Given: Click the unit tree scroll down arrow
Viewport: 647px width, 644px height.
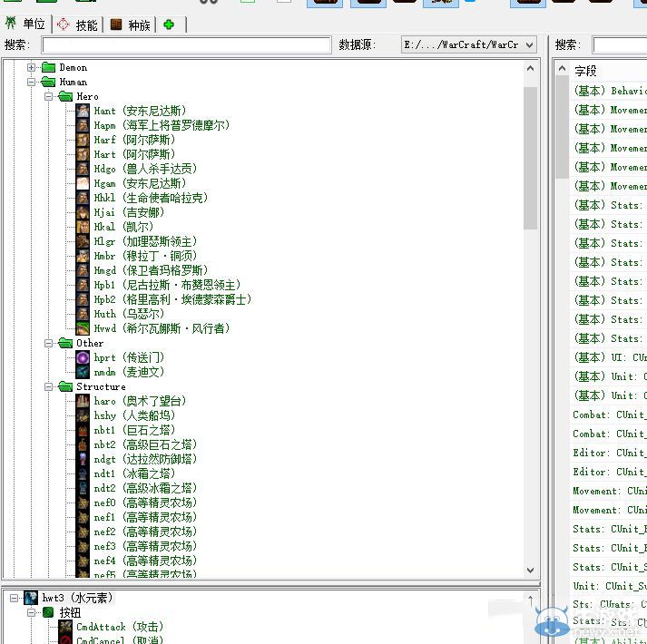Looking at the screenshot, I should coord(530,571).
